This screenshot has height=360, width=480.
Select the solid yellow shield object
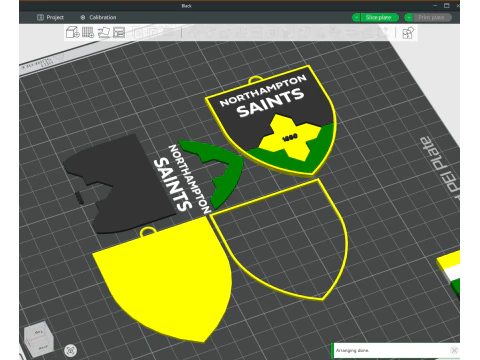(x=167, y=283)
